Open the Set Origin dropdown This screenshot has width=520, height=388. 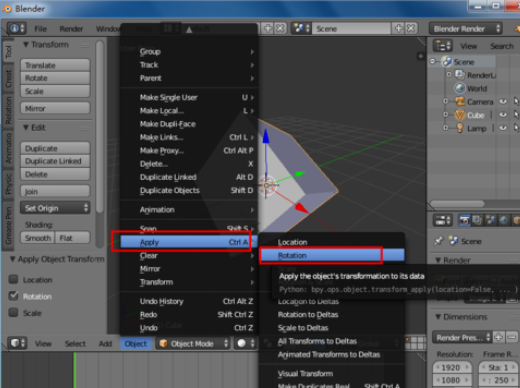(x=55, y=208)
